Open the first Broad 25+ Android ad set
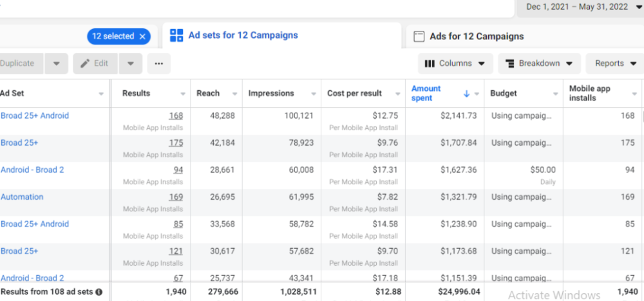Viewport: 644px width, 301px height. click(35, 115)
